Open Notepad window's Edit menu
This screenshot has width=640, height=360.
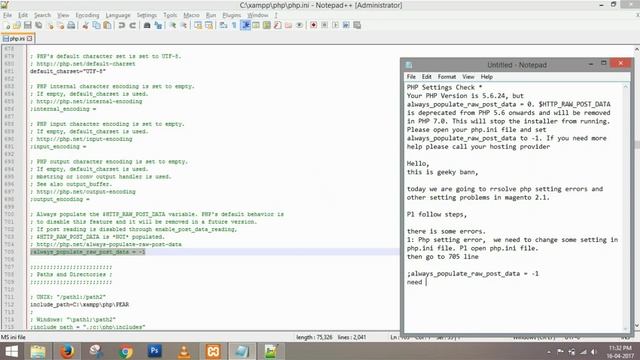(x=427, y=77)
